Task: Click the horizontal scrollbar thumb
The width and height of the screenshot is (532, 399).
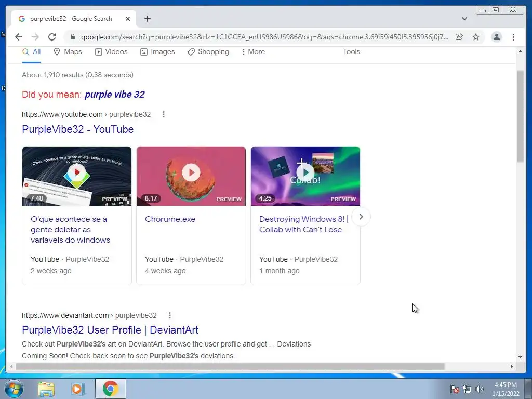Action: (x=230, y=366)
